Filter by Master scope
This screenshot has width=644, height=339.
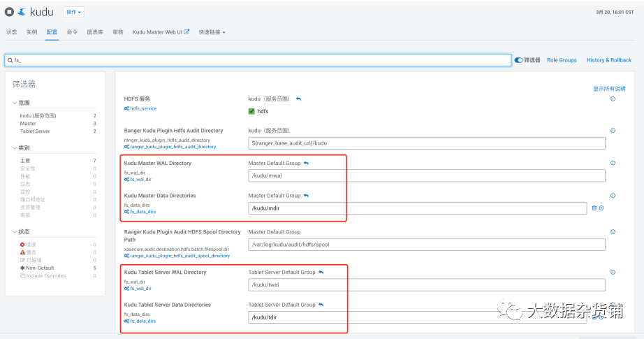point(28,124)
